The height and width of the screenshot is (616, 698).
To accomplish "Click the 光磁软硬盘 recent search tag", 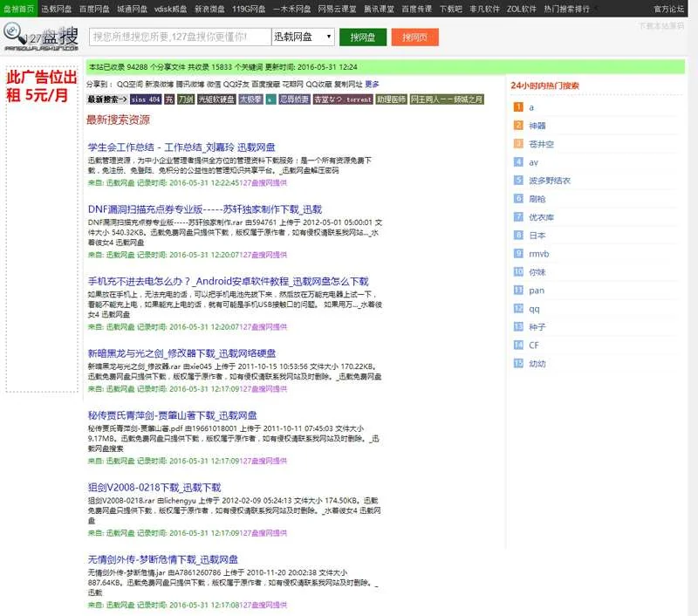I will point(216,99).
